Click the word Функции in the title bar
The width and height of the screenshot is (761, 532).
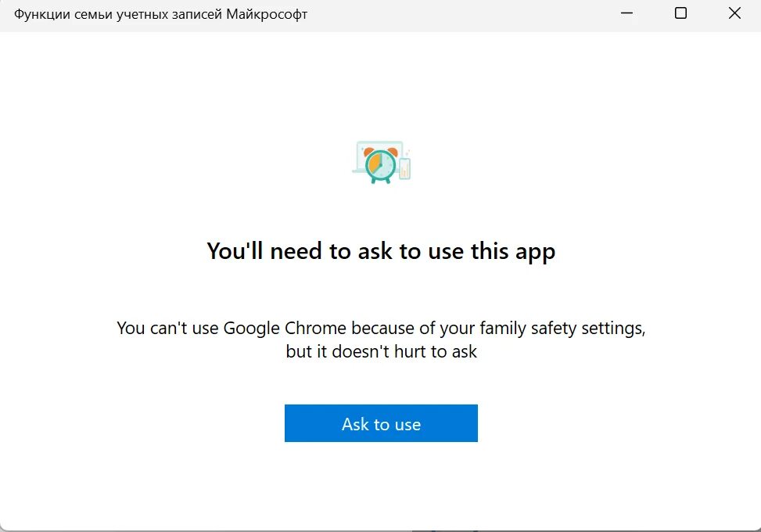pyautogui.click(x=37, y=14)
